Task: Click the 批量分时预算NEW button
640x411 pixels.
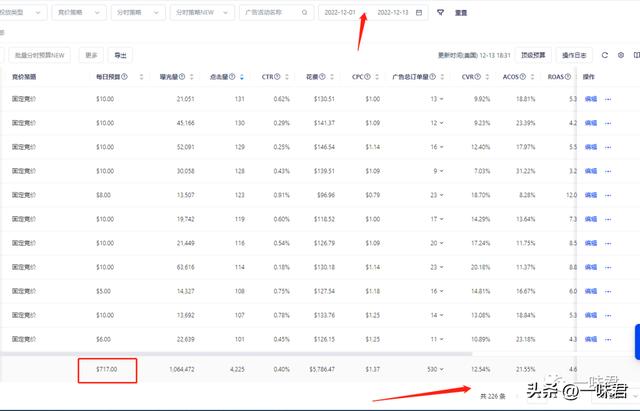Action: [x=40, y=55]
